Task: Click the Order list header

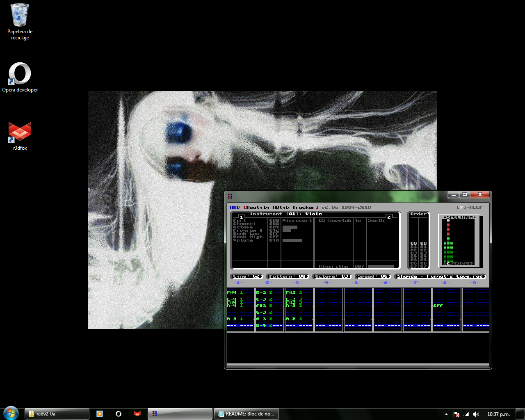Action: (418, 214)
